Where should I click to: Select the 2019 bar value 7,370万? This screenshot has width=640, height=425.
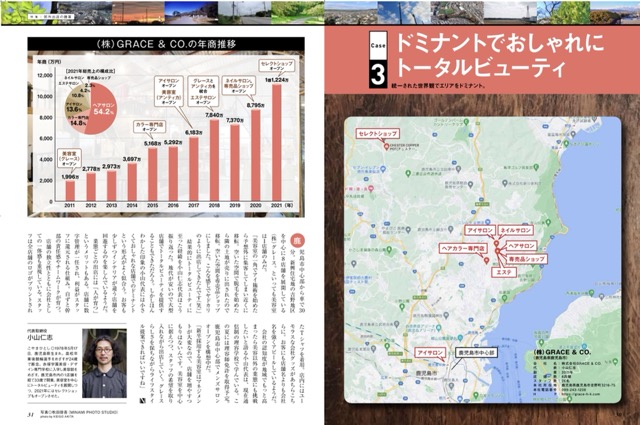235,120
